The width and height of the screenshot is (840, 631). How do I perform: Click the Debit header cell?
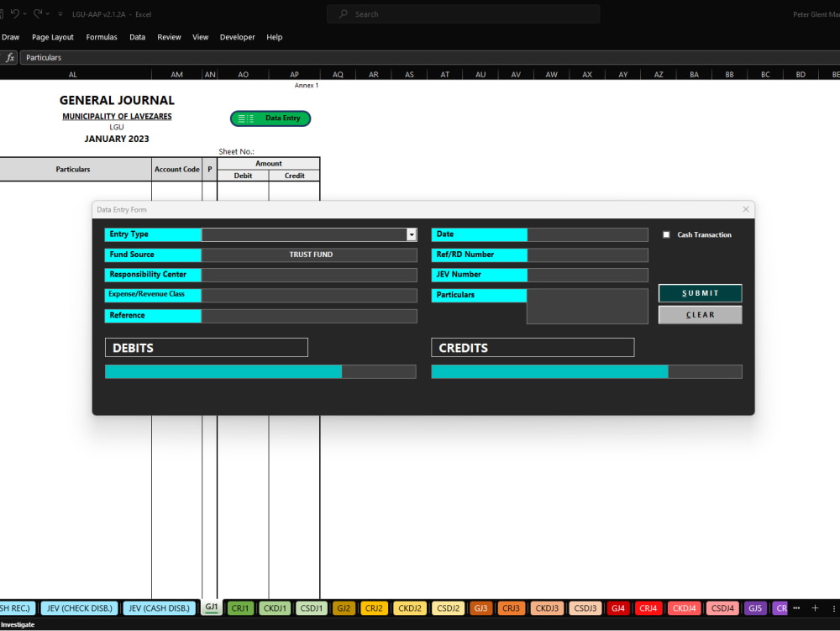tap(243, 176)
